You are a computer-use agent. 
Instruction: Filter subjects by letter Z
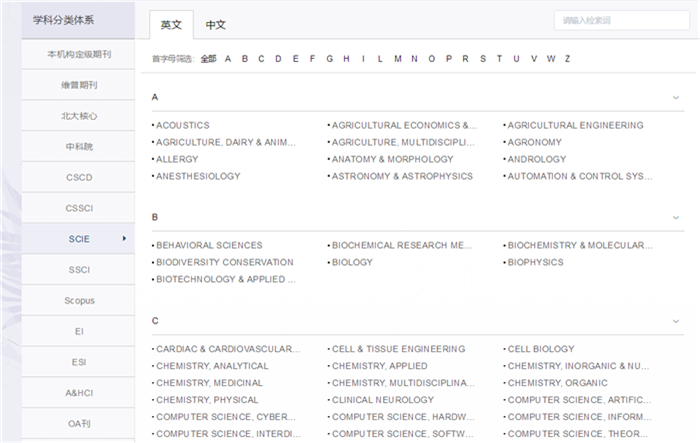click(x=567, y=59)
